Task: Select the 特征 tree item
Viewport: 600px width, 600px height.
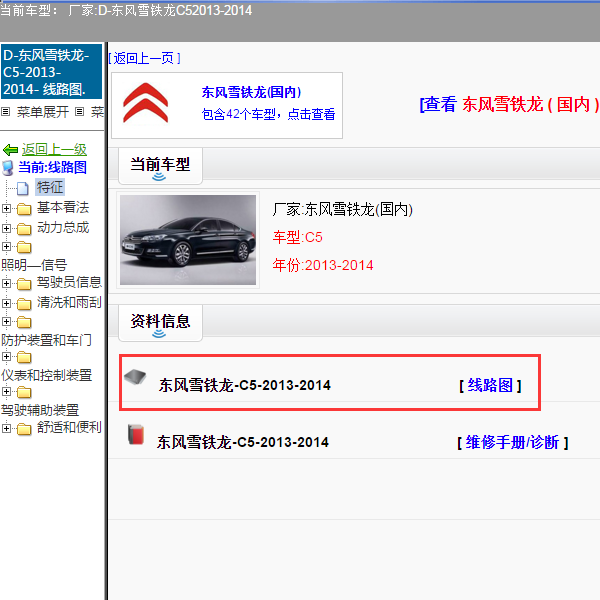Action: coord(50,187)
